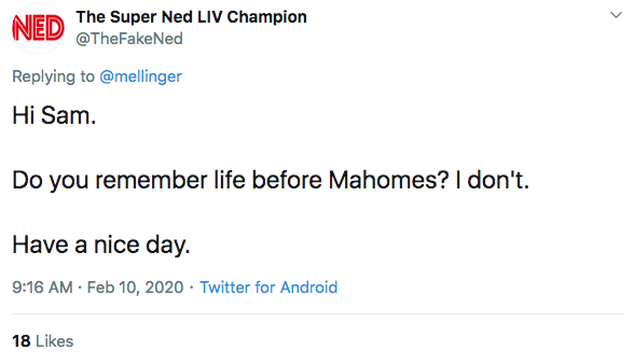The height and width of the screenshot is (364, 634).
Task: Open The Super Ned LIV Champion profile
Action: pyautogui.click(x=191, y=17)
